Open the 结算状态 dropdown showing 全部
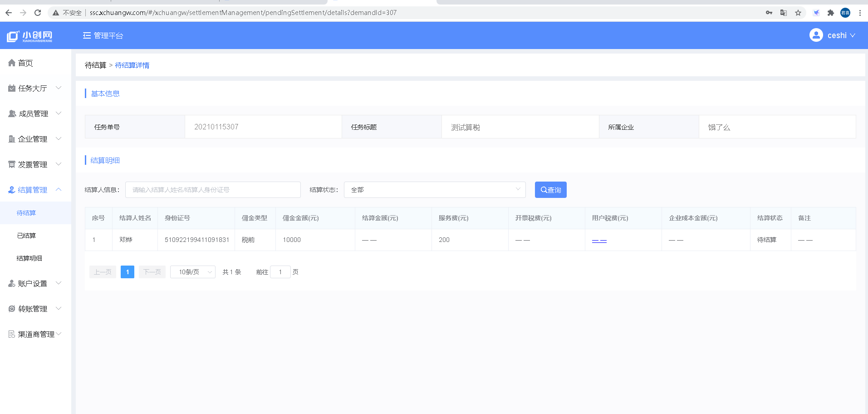 [x=434, y=190]
